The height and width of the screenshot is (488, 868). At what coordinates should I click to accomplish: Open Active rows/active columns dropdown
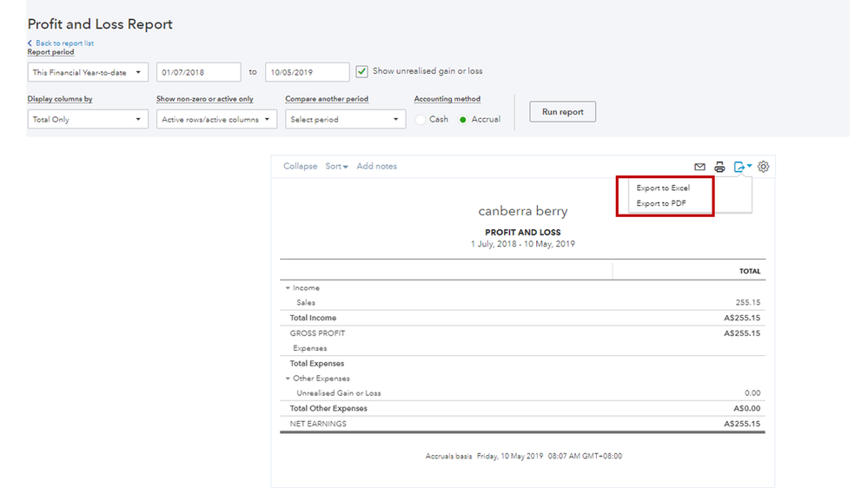216,119
